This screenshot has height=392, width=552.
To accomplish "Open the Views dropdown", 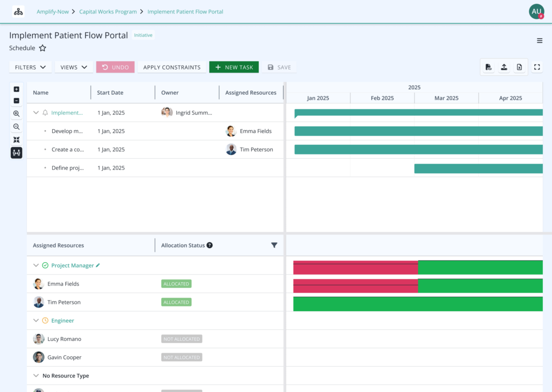I will (74, 67).
